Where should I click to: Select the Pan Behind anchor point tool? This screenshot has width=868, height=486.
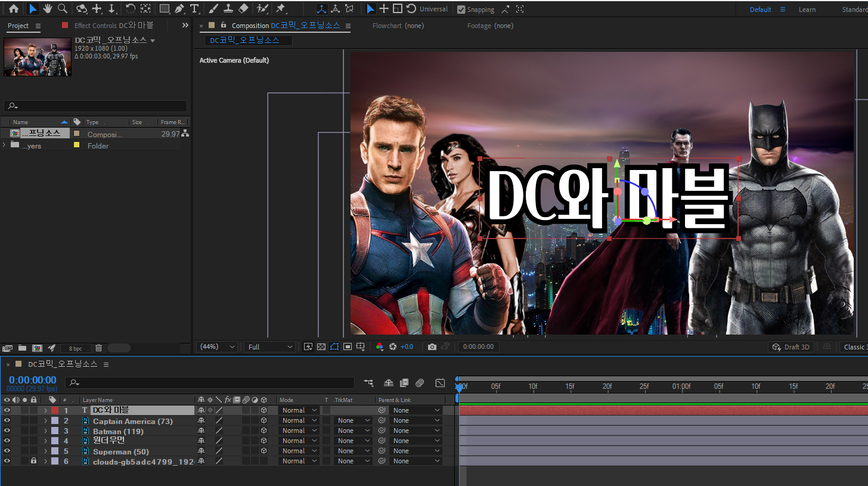pyautogui.click(x=145, y=9)
